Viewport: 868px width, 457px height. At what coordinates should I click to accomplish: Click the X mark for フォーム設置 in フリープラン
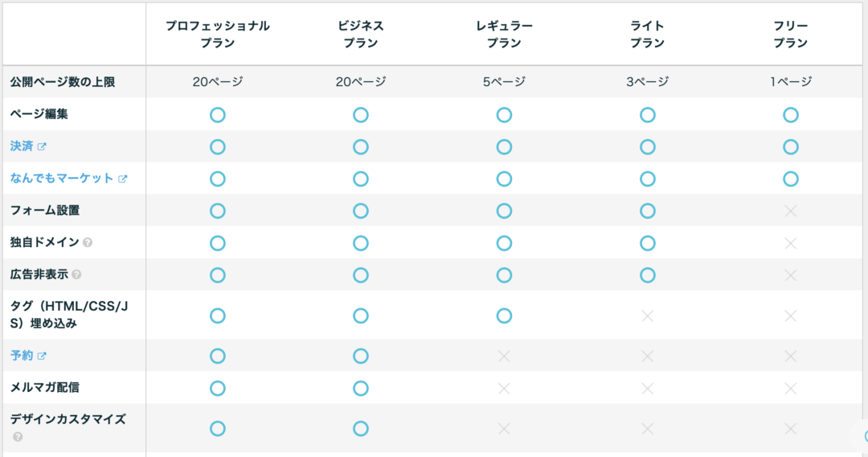791,211
